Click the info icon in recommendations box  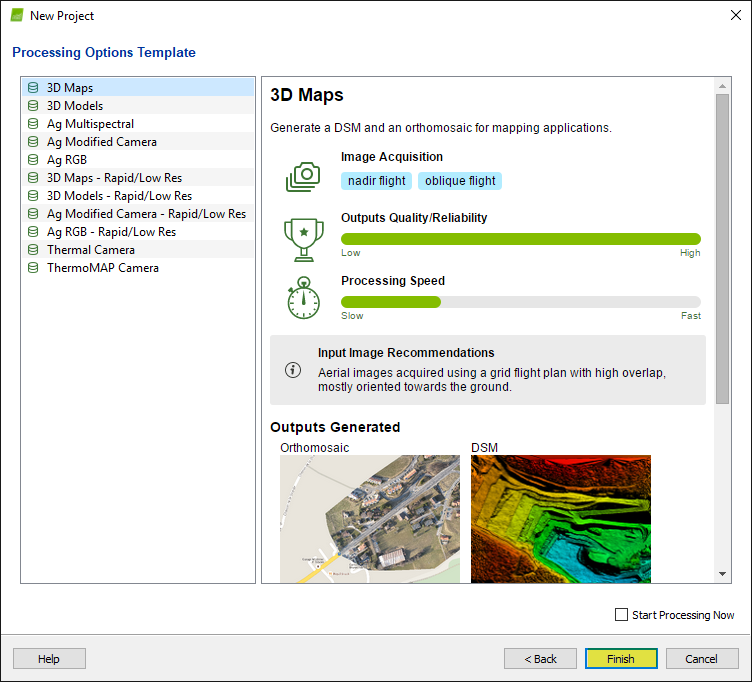[x=293, y=369]
